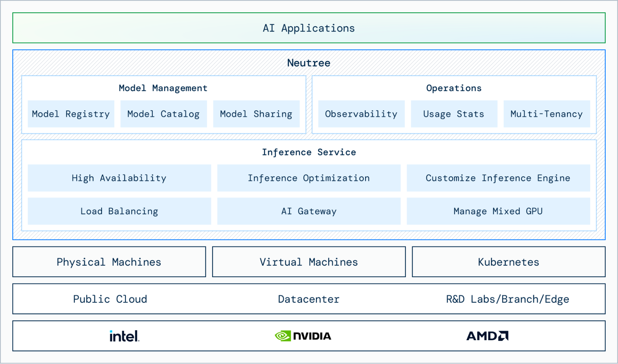Select the Physical Machines box
The width and height of the screenshot is (618, 364).
[x=109, y=262]
